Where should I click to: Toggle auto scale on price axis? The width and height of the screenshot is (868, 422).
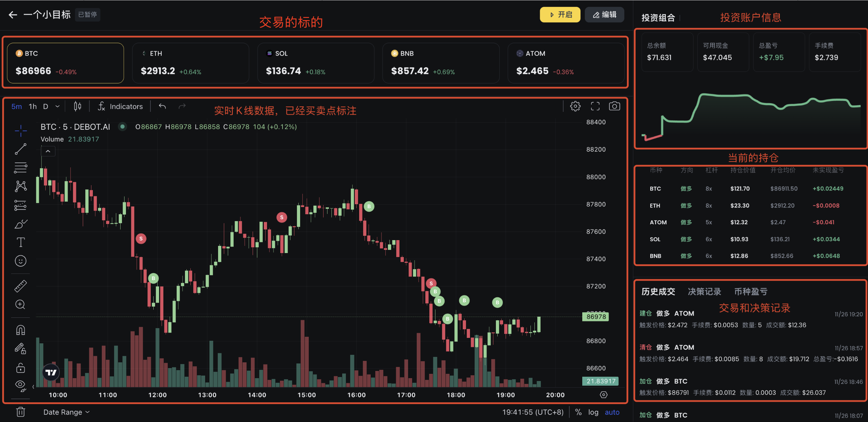[612, 412]
